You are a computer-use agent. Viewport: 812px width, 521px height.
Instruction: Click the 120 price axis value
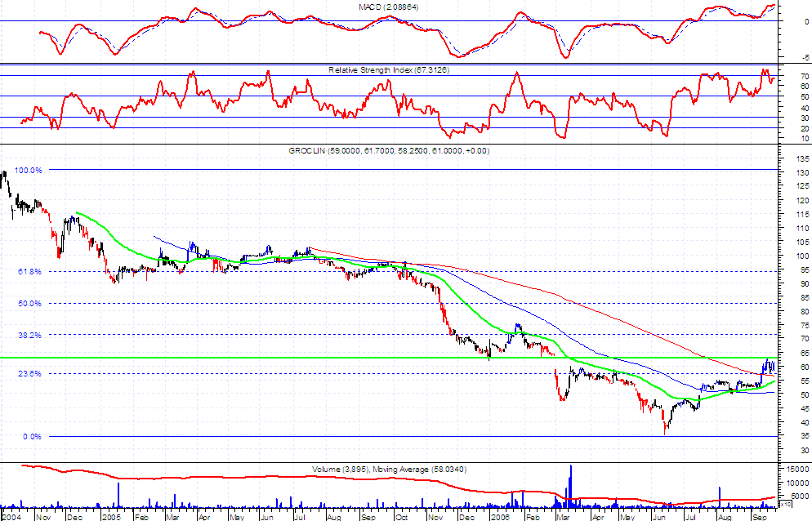click(804, 200)
